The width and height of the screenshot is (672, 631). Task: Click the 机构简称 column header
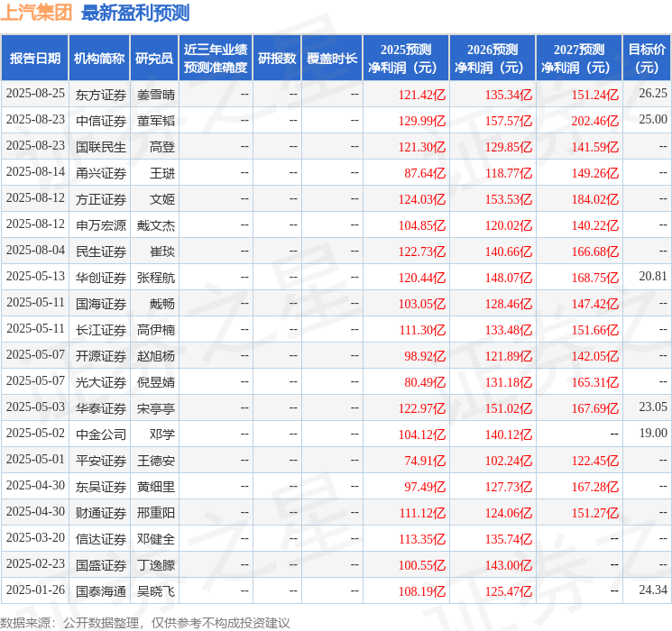(99, 59)
